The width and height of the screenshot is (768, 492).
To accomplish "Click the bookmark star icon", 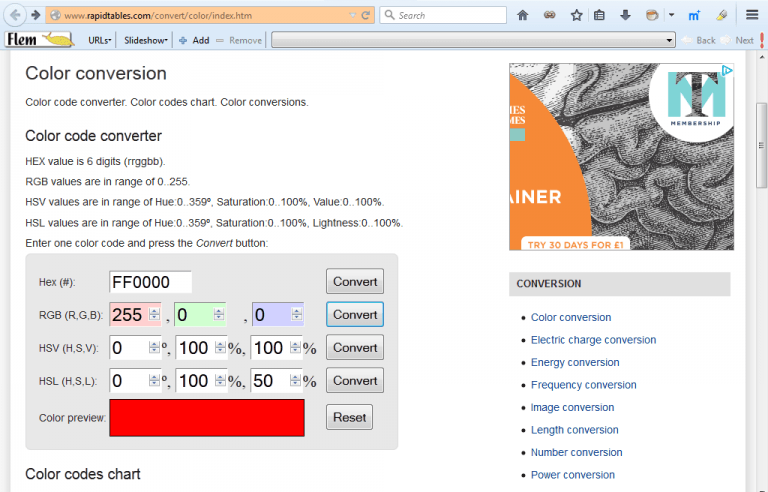I will pos(576,15).
